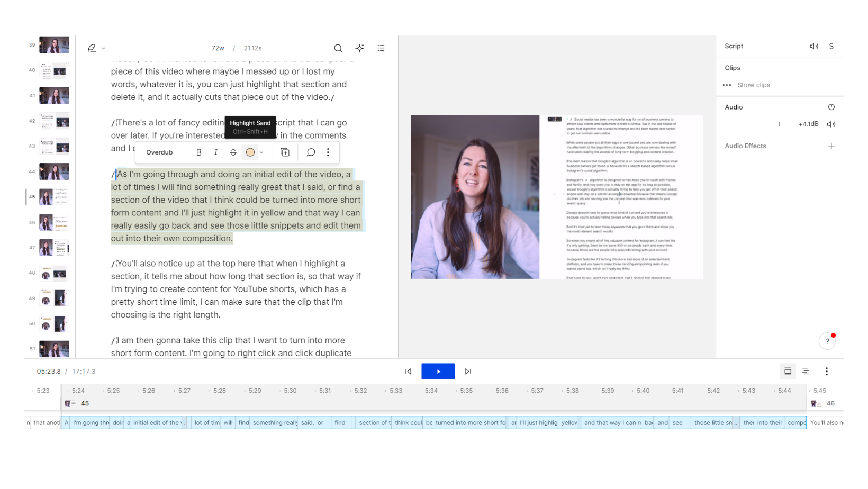Toggle the speaker icon next to Script
Viewport: 868px width, 489px height.
[814, 46]
